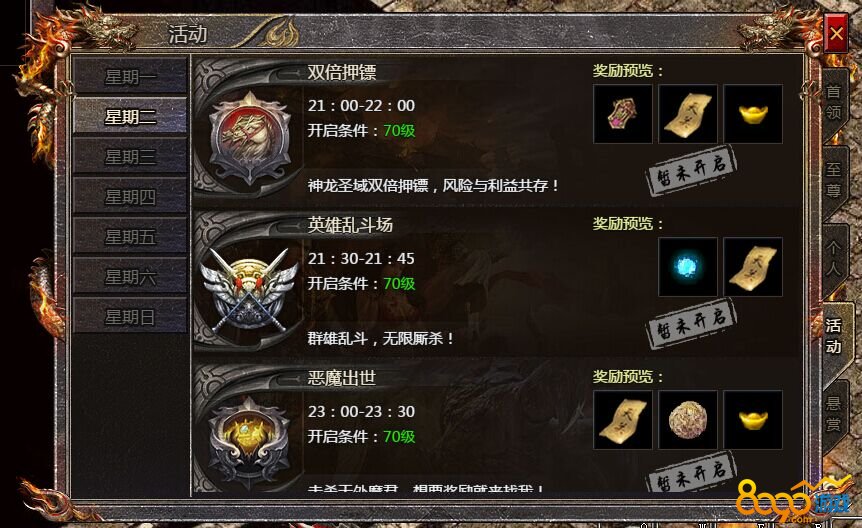Open the 首领 side tab
Image resolution: width=862 pixels, height=528 pixels.
(833, 102)
